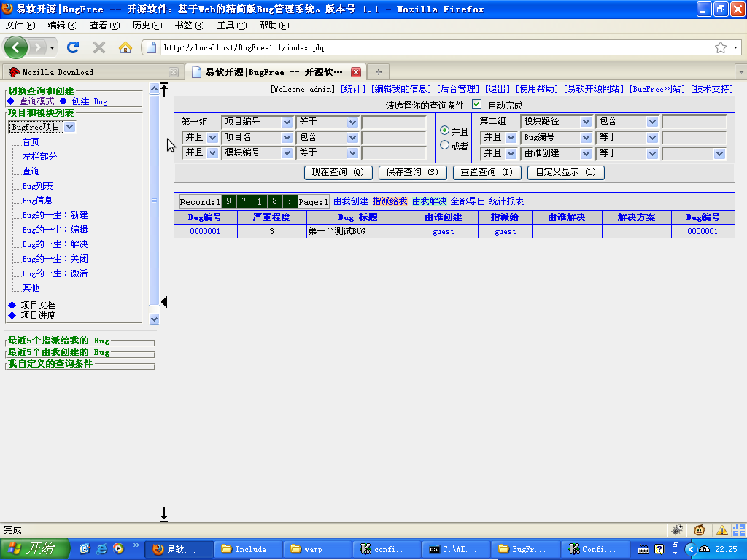
Task: Click the stop loading X icon
Action: [99, 47]
